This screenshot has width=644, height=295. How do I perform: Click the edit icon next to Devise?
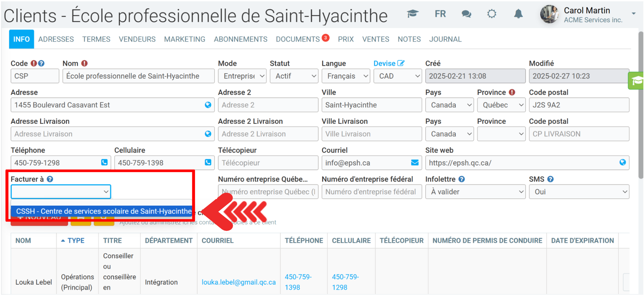(401, 63)
